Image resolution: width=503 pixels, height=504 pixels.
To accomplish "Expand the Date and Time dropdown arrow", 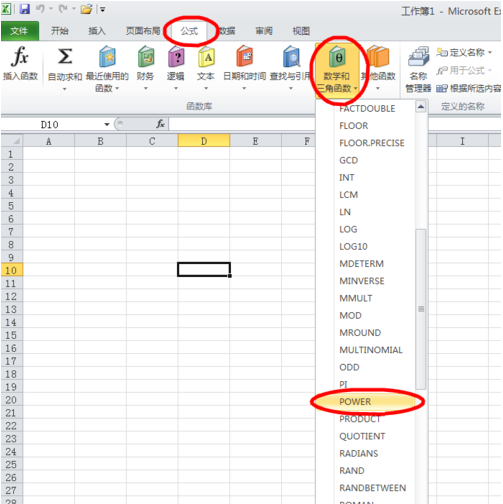I will pos(244,89).
